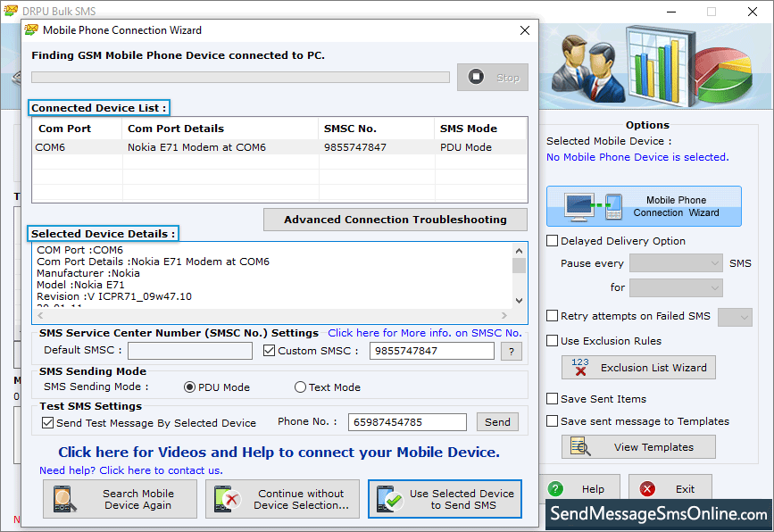Click the Default SMSC input field
774x532 pixels.
click(190, 351)
